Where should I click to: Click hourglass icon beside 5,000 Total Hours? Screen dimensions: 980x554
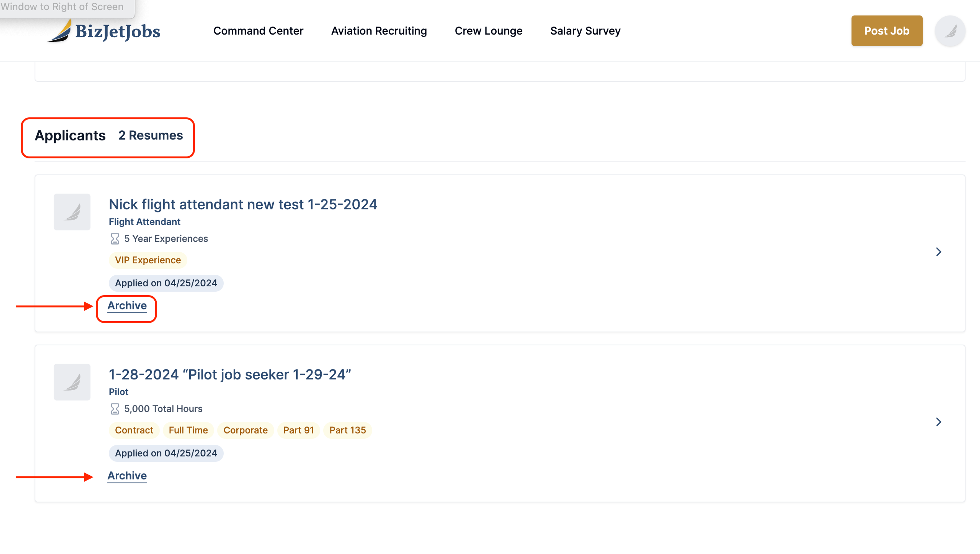coord(115,409)
